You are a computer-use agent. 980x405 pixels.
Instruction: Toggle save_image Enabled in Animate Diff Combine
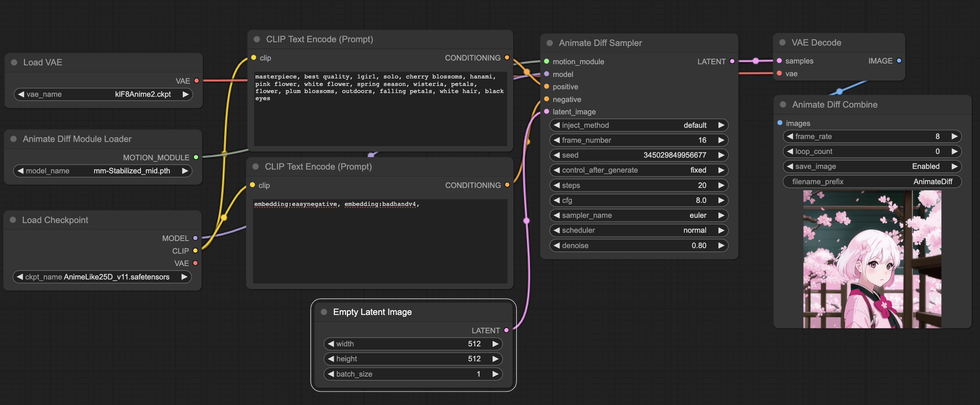[x=871, y=166]
